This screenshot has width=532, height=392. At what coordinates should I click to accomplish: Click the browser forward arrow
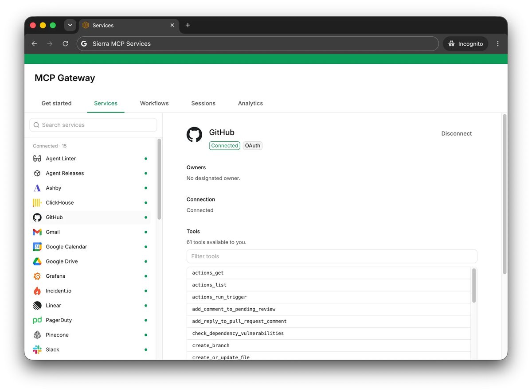point(50,44)
